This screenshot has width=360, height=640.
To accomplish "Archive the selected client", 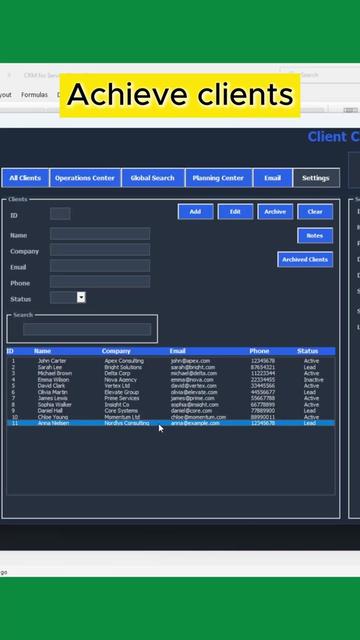I will coord(275,211).
